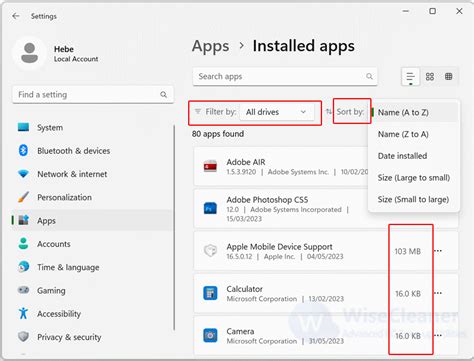Click the sidebar vertical scrollbar
The width and height of the screenshot is (474, 361).
[x=174, y=228]
